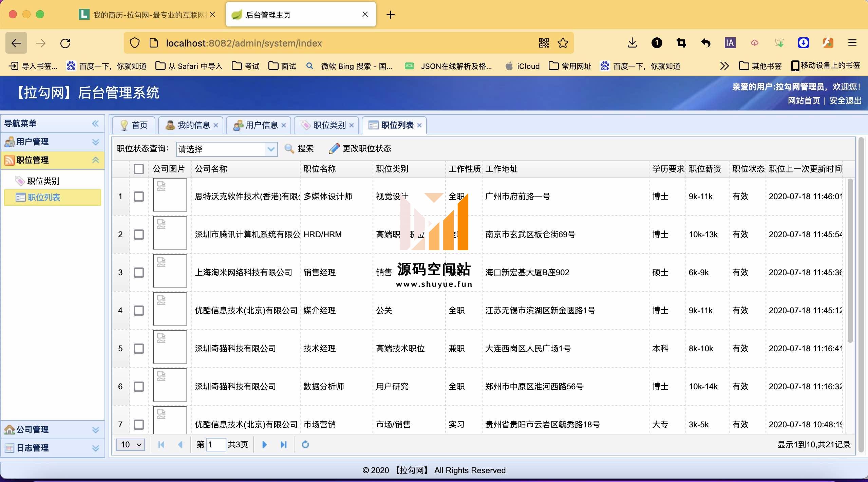
Task: Jump to last page in pagination bar
Action: pyautogui.click(x=284, y=444)
